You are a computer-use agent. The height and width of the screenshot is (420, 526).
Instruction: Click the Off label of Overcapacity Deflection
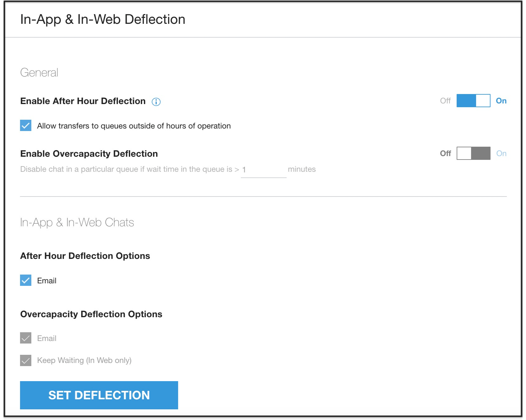click(x=445, y=153)
